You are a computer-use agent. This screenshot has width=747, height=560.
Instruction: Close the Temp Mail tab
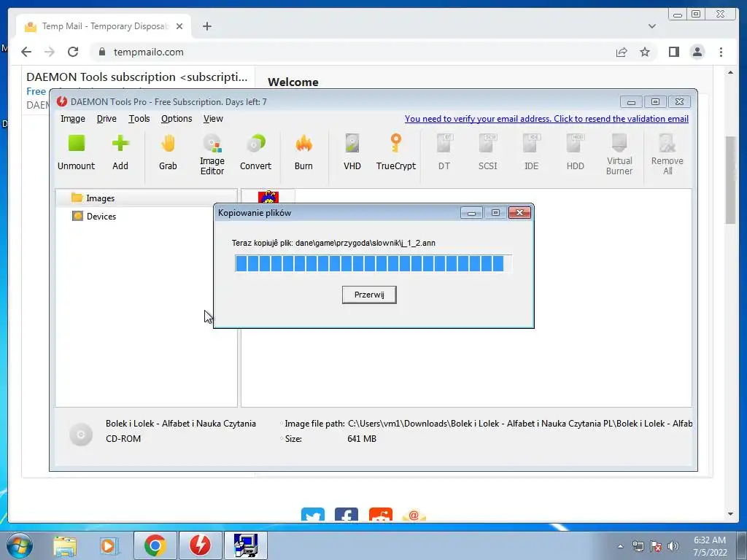[179, 26]
